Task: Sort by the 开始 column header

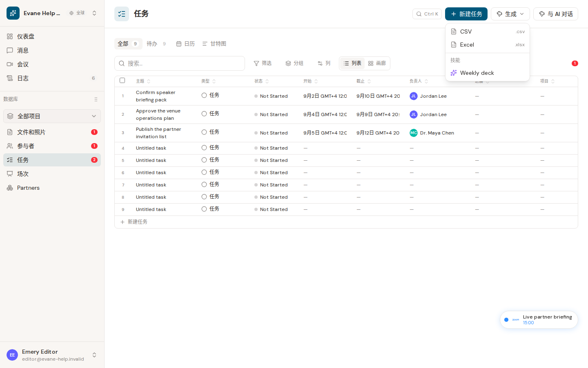Action: click(311, 81)
